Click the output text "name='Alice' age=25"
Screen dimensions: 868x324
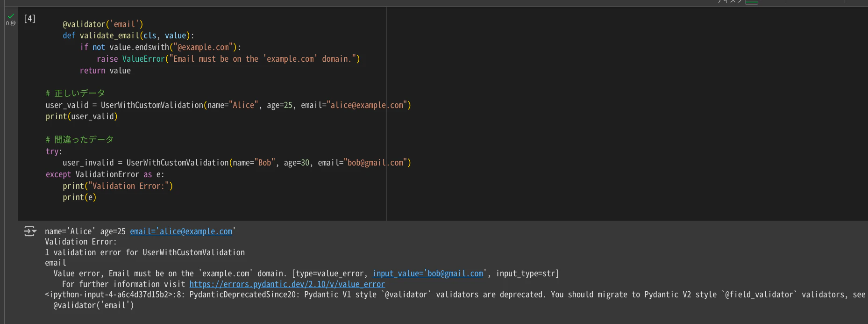[x=85, y=231]
